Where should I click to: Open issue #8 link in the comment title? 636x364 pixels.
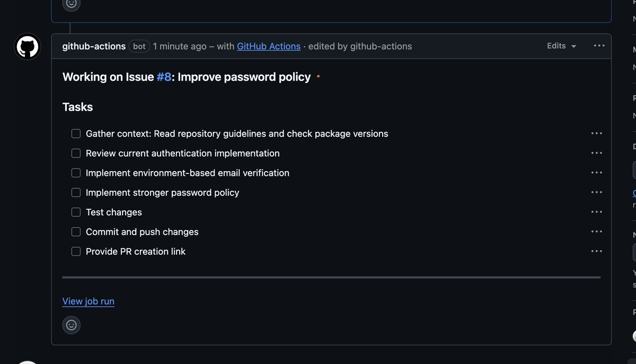(163, 77)
